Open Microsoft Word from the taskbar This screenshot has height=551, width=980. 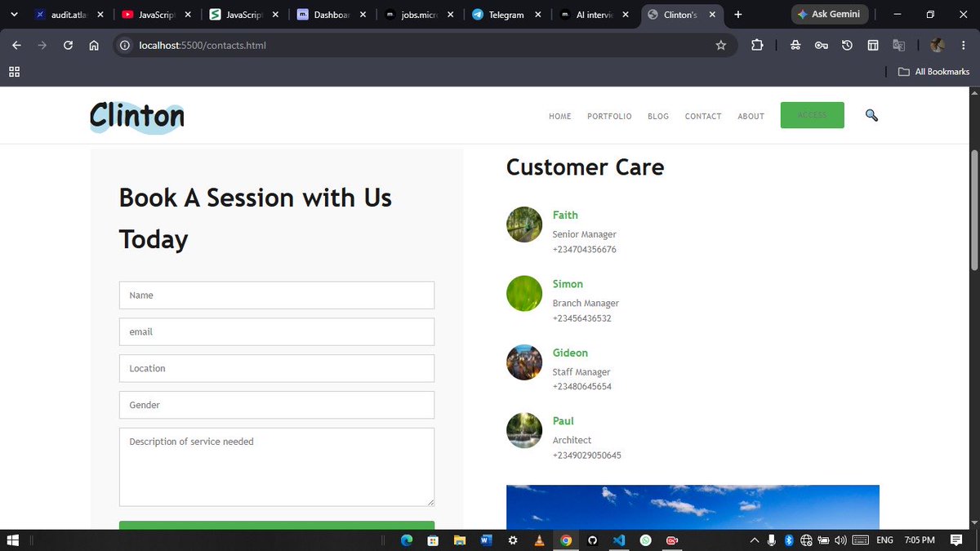[x=487, y=540]
